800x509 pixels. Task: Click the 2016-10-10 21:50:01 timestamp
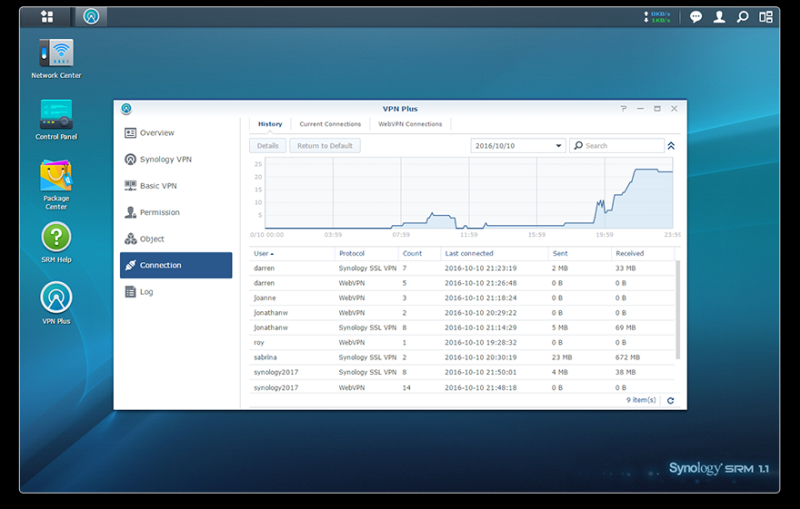(481, 372)
